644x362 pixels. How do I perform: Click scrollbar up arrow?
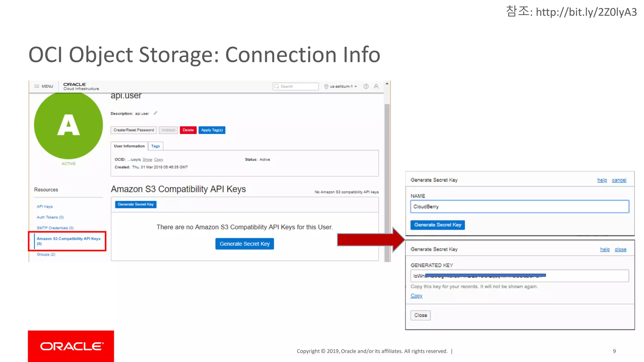(387, 84)
